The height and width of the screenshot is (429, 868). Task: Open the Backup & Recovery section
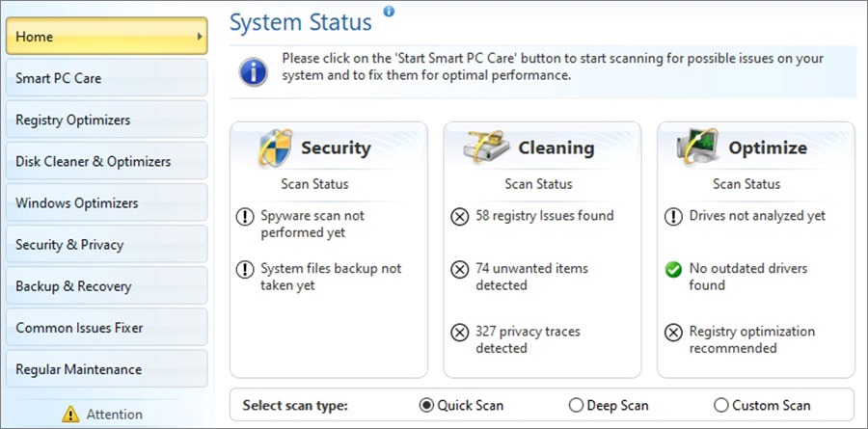107,285
